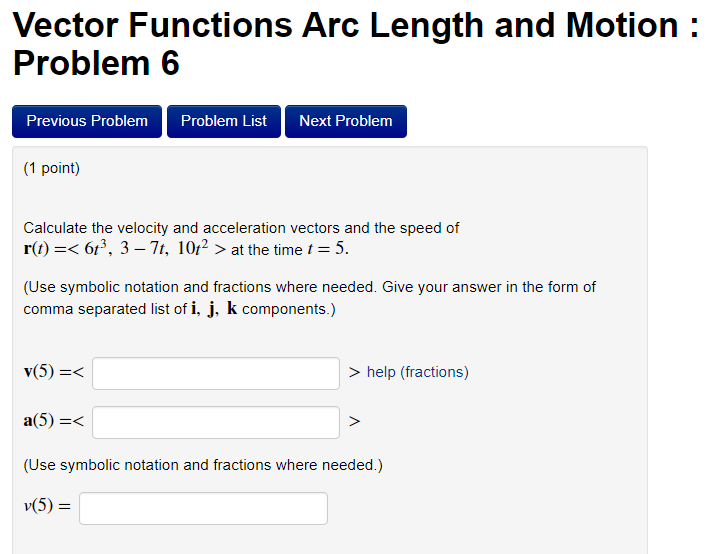Go to the Next Problem

click(x=346, y=121)
